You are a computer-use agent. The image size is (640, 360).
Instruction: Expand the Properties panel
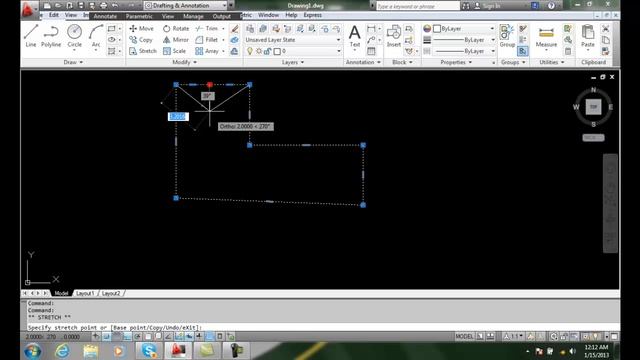tap(456, 62)
